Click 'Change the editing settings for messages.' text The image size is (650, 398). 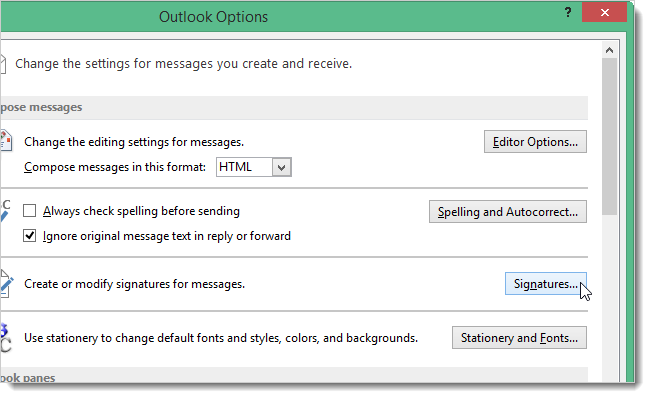point(134,142)
